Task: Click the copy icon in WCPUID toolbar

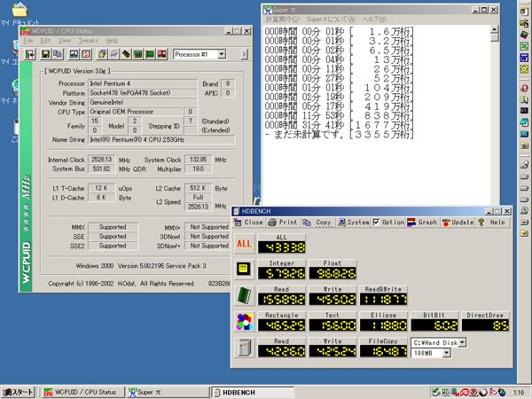Action: coord(58,54)
